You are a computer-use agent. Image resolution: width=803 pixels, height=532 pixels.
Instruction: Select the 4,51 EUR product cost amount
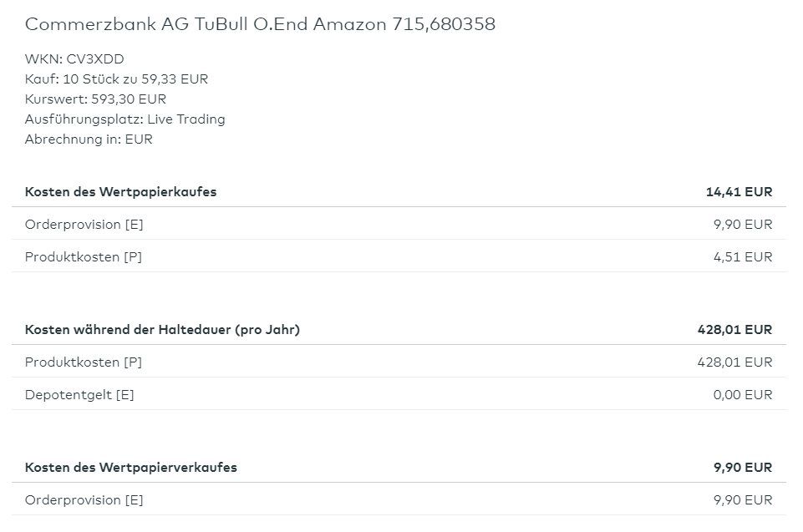coord(743,257)
